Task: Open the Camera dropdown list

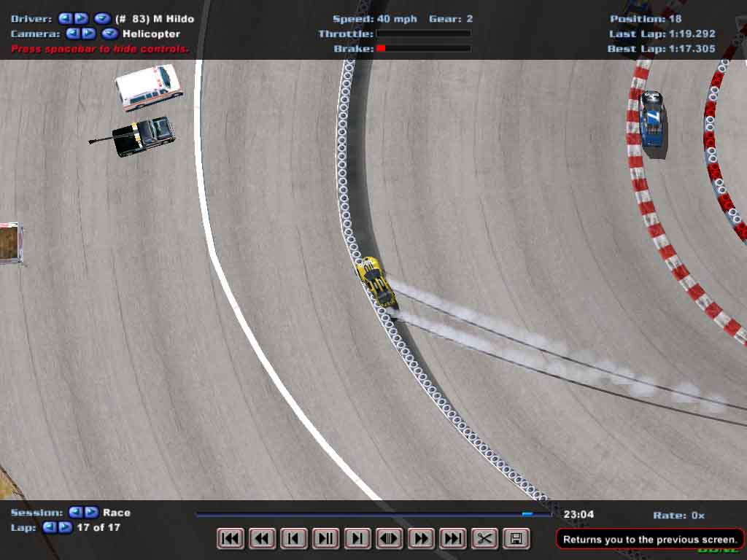Action: [x=110, y=34]
